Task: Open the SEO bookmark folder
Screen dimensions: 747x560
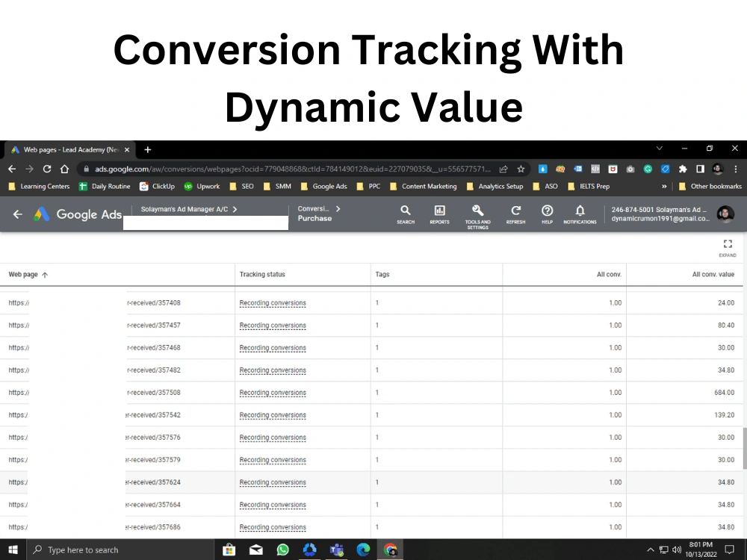Action: 241,186
